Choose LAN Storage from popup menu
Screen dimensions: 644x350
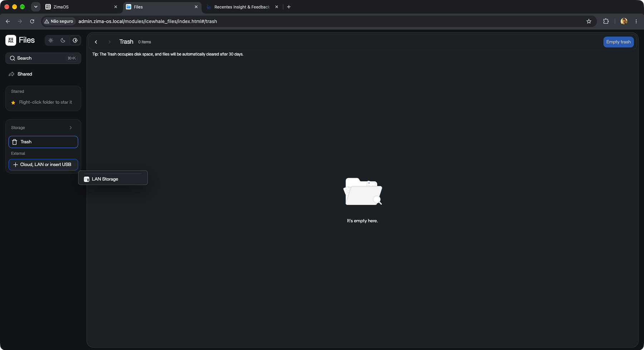113,179
